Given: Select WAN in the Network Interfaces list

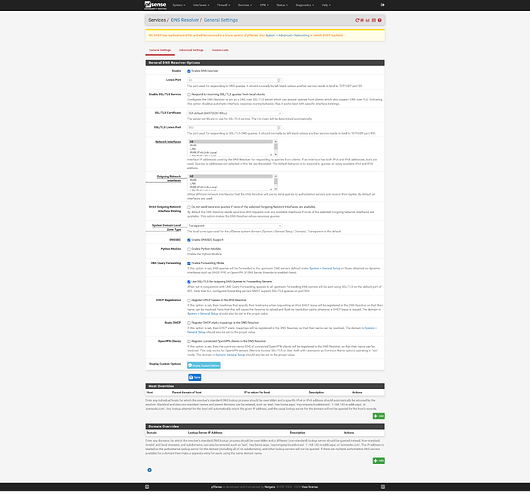Looking at the screenshot, I should 231,145.
